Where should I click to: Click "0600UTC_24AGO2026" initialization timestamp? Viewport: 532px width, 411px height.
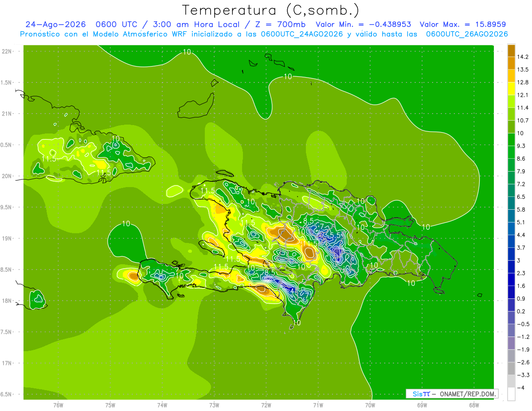point(302,34)
